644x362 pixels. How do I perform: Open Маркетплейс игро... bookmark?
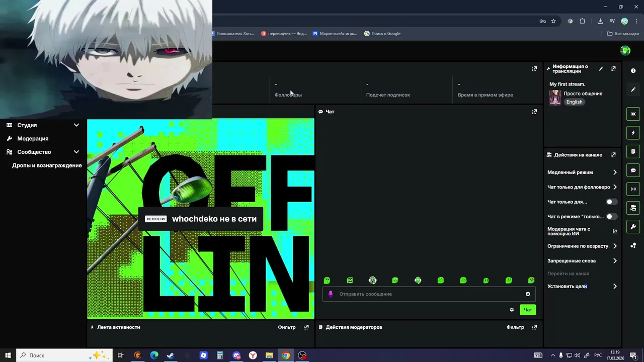(x=335, y=34)
